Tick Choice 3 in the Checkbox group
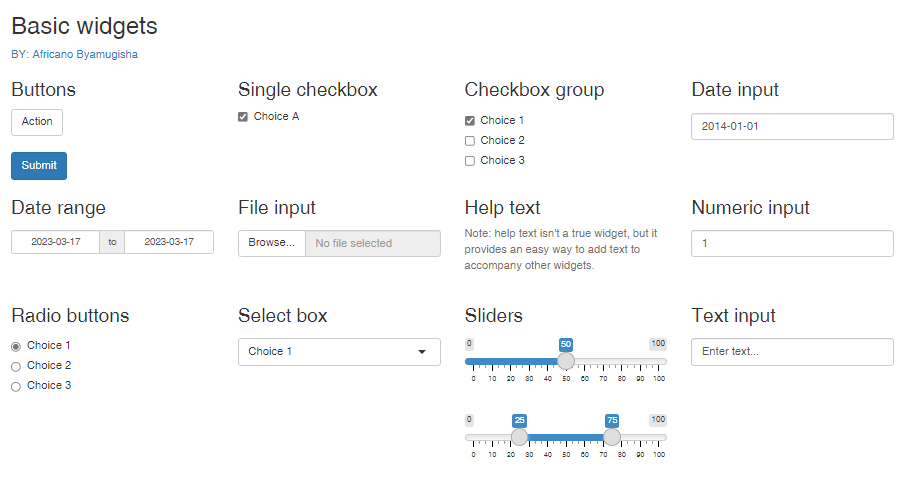Image resolution: width=903 pixels, height=485 pixels. [x=470, y=161]
